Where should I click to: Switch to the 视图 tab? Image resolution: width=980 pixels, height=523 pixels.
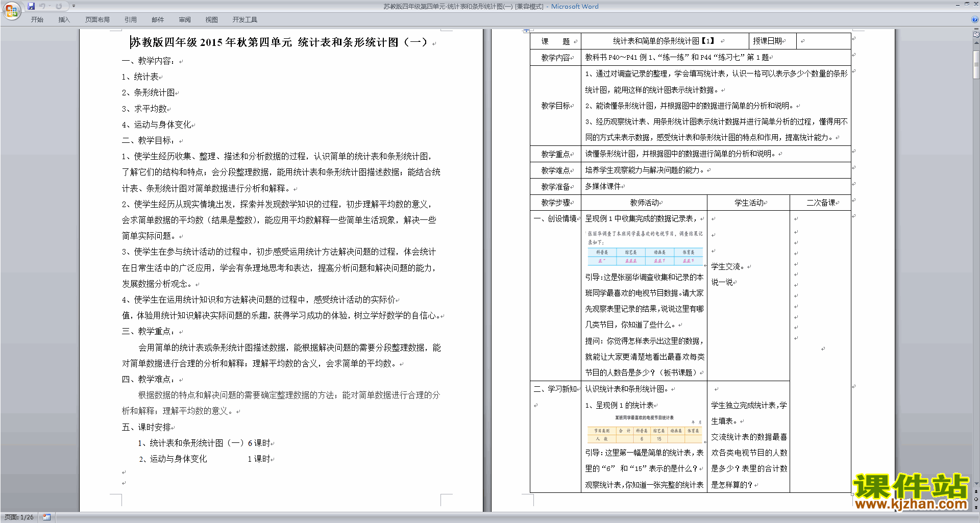(x=212, y=20)
